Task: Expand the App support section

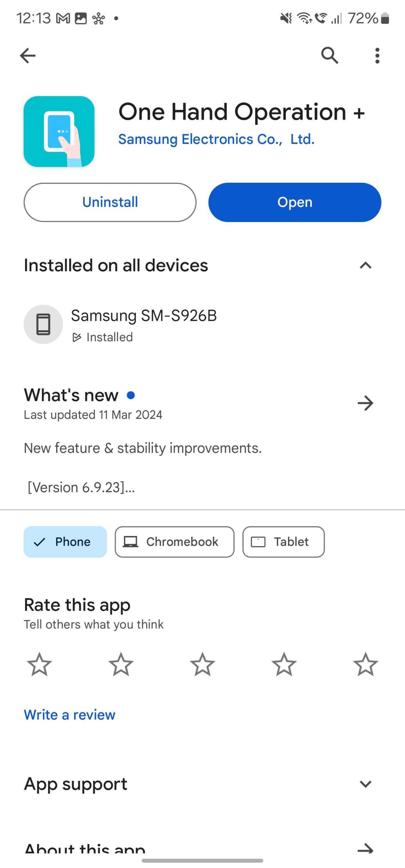Action: point(365,784)
